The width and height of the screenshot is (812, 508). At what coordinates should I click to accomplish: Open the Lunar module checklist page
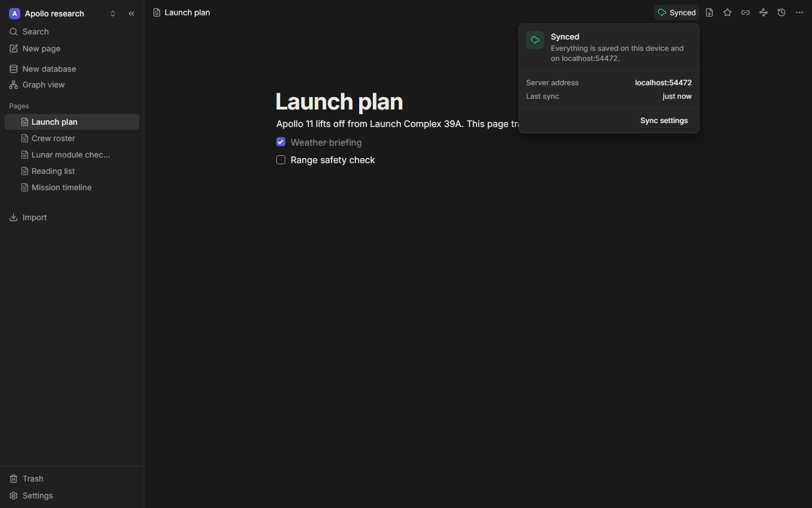[72, 155]
